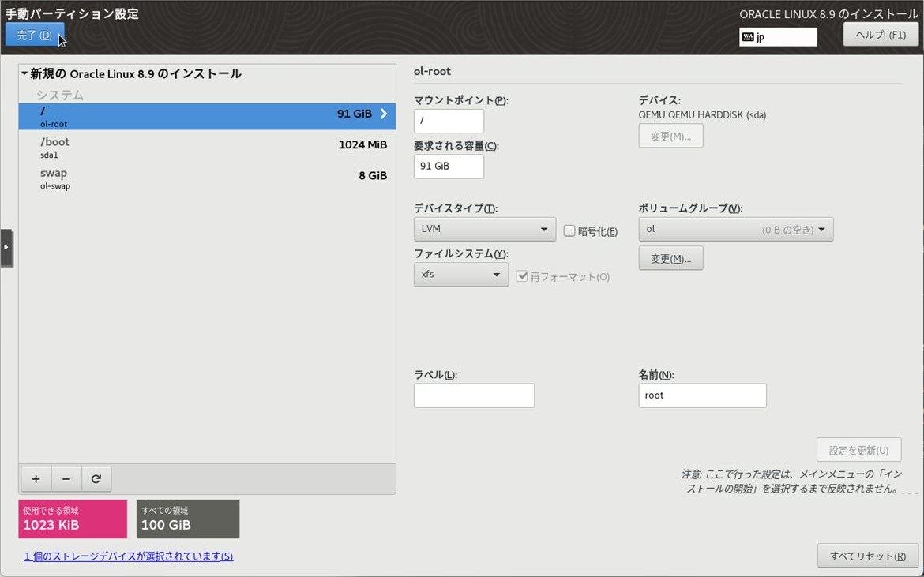Click the pink 使用できる領域 1023 KiB box
924x577 pixels.
click(73, 519)
